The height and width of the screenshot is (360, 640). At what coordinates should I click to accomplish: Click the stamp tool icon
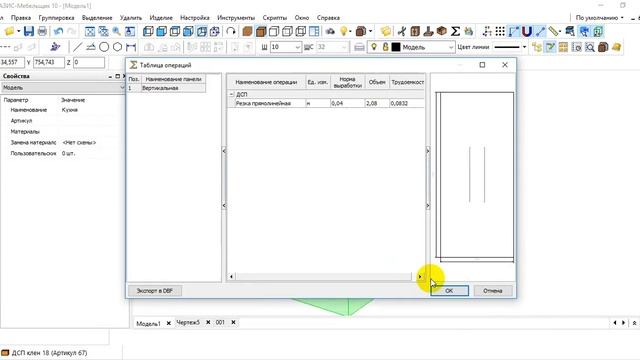point(428,31)
